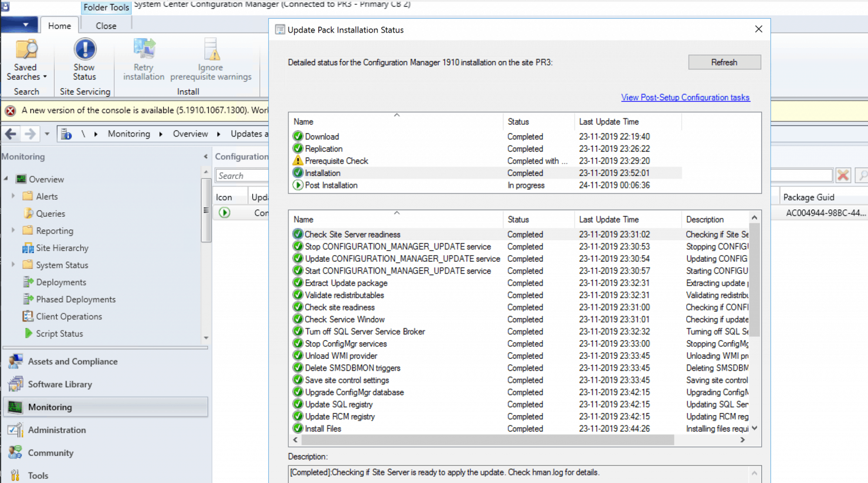Open navigation history dropdown arrow
Screen dimensions: 868x483
coord(47,134)
